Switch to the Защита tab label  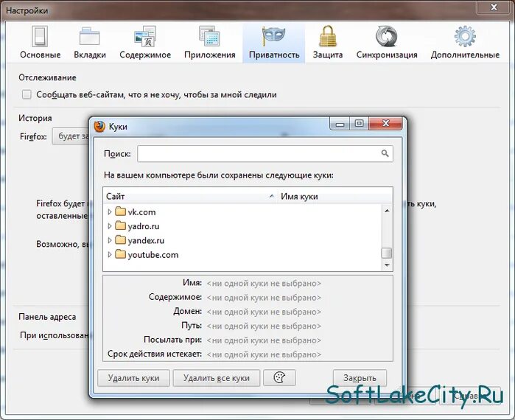328,55
